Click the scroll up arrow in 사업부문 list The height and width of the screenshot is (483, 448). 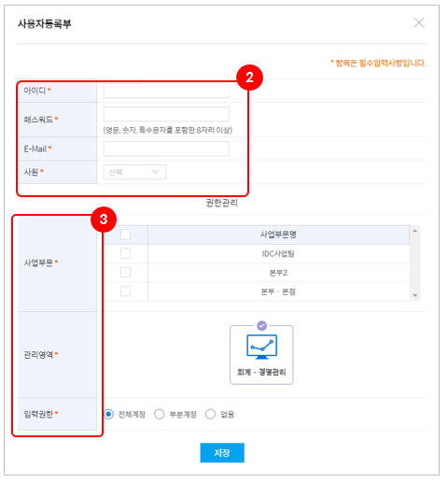click(414, 231)
